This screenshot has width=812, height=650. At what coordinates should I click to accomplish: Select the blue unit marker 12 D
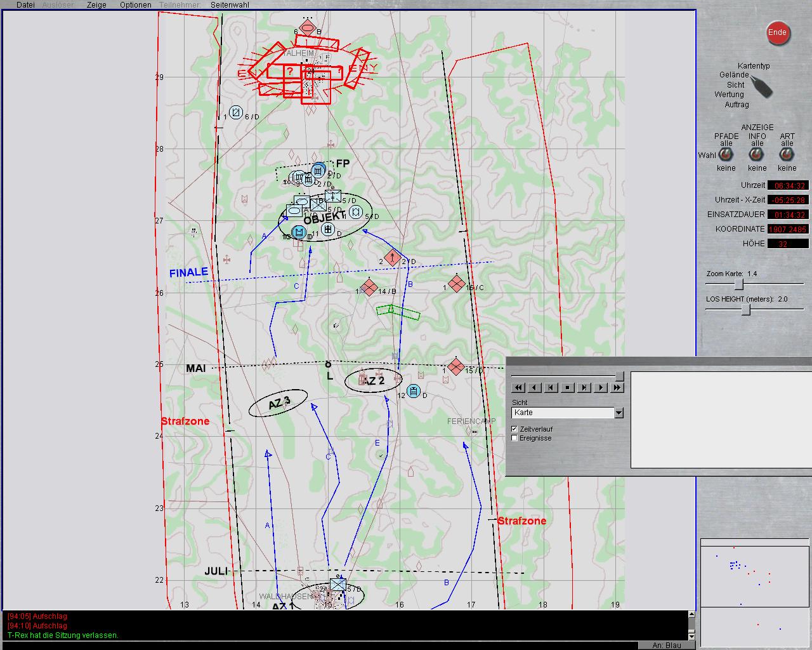click(414, 391)
